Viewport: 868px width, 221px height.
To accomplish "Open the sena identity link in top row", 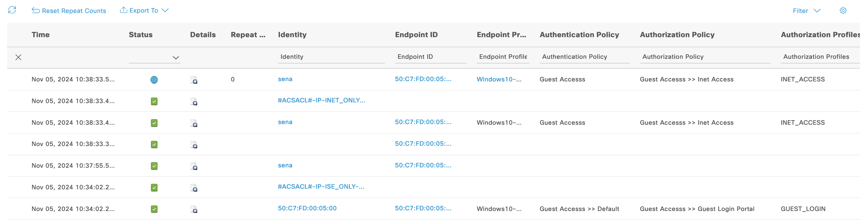I will 285,79.
